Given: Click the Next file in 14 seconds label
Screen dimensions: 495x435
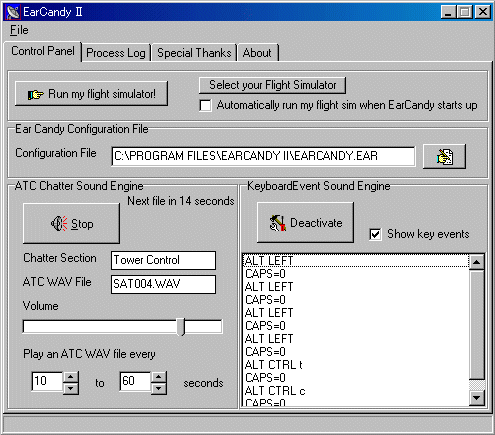Looking at the screenshot, I should [x=181, y=201].
